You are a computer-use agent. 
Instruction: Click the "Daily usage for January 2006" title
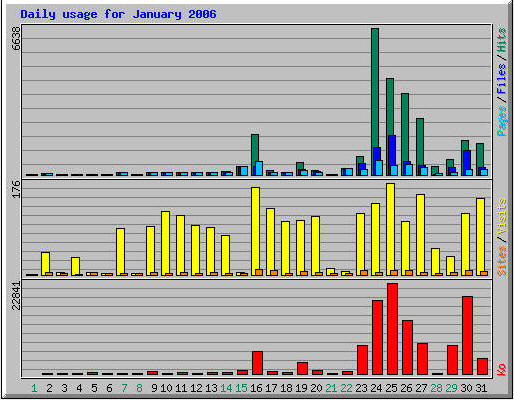click(x=118, y=14)
